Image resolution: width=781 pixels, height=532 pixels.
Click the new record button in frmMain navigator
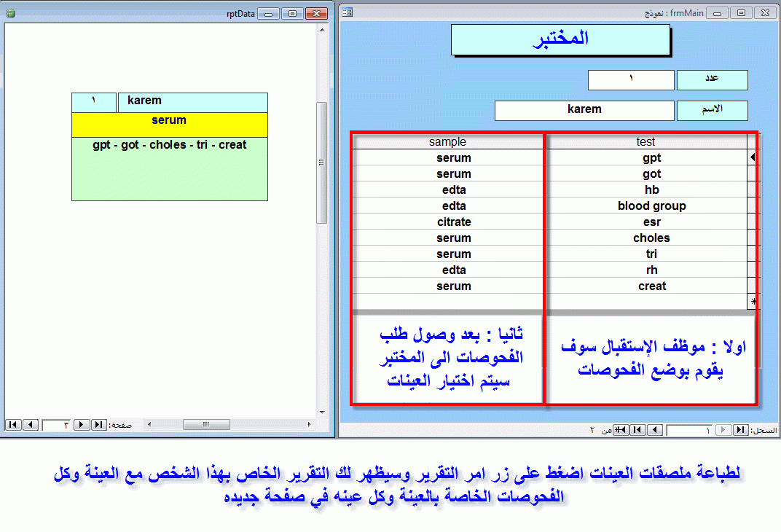coord(621,429)
